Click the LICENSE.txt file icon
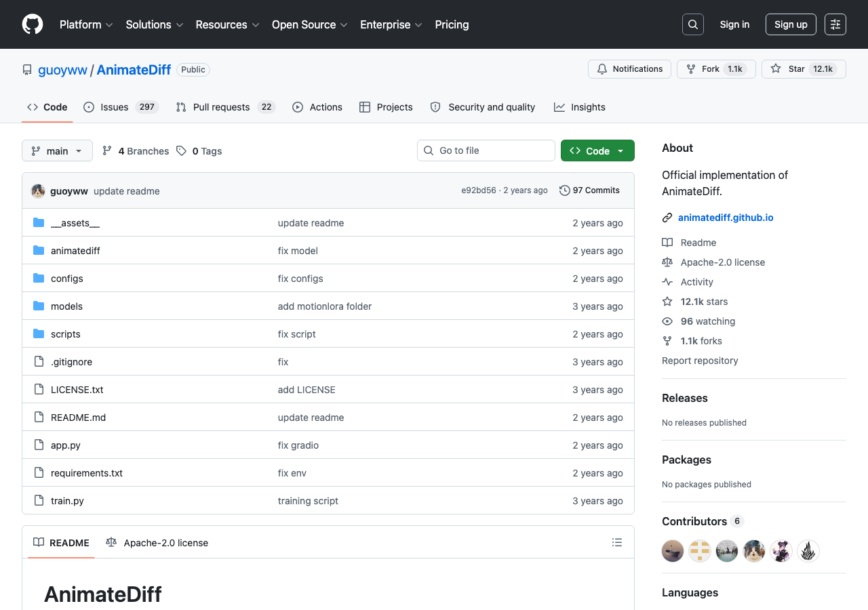This screenshot has height=610, width=868. tap(39, 390)
